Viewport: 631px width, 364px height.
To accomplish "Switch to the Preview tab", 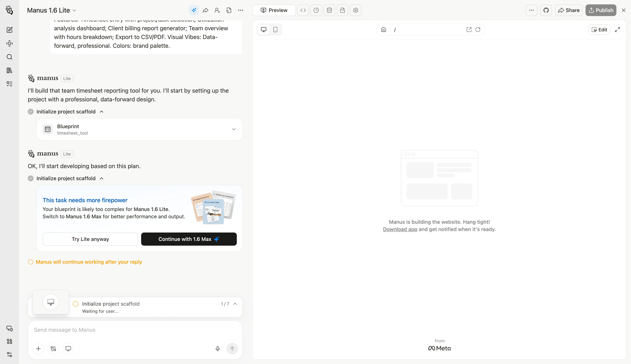I will (x=274, y=10).
